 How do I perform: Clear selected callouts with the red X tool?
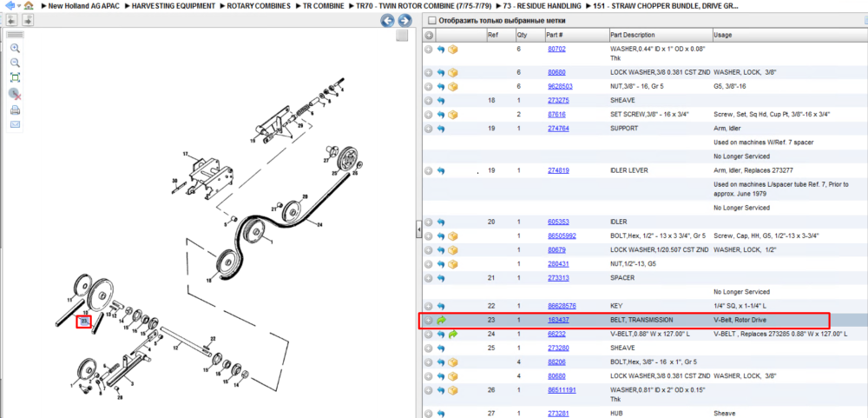15,94
